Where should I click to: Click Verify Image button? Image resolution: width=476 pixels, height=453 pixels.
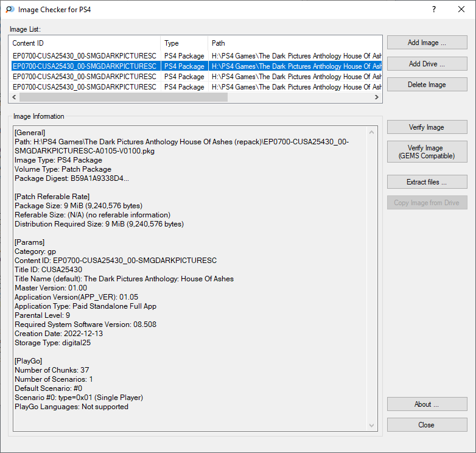[x=427, y=127]
